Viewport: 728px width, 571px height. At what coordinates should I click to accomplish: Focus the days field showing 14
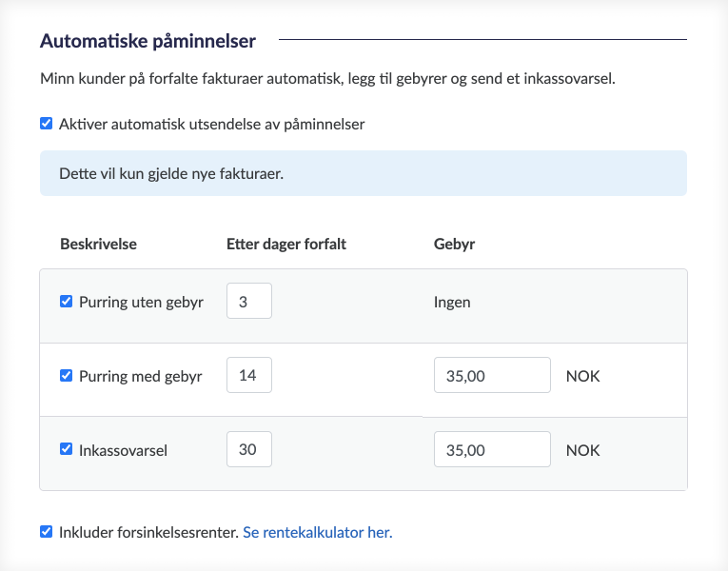(x=249, y=375)
